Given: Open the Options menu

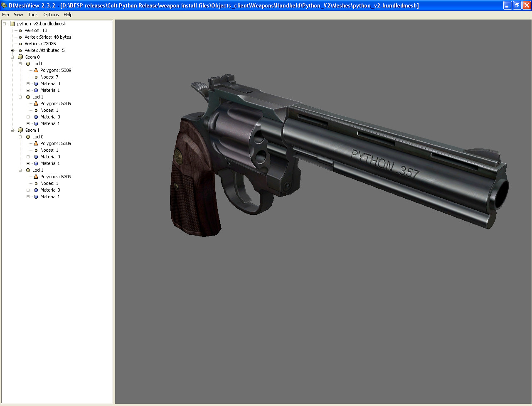Looking at the screenshot, I should click(51, 15).
